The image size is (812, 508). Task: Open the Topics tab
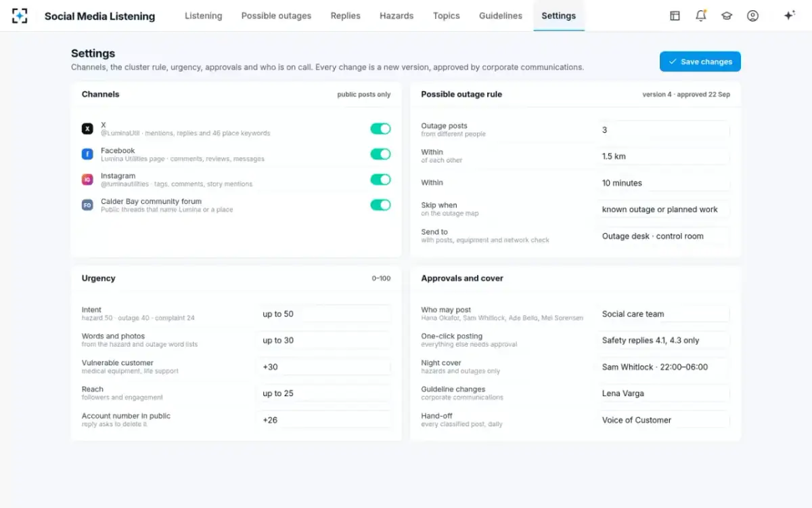[x=446, y=16]
